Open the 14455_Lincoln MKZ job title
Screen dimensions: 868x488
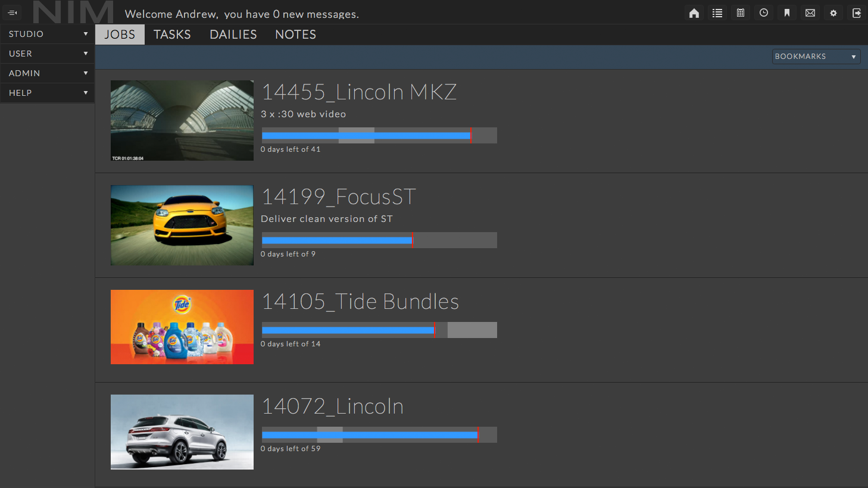(359, 92)
